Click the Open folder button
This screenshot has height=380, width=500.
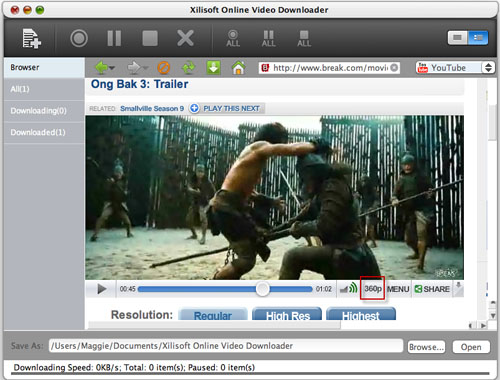coord(471,347)
